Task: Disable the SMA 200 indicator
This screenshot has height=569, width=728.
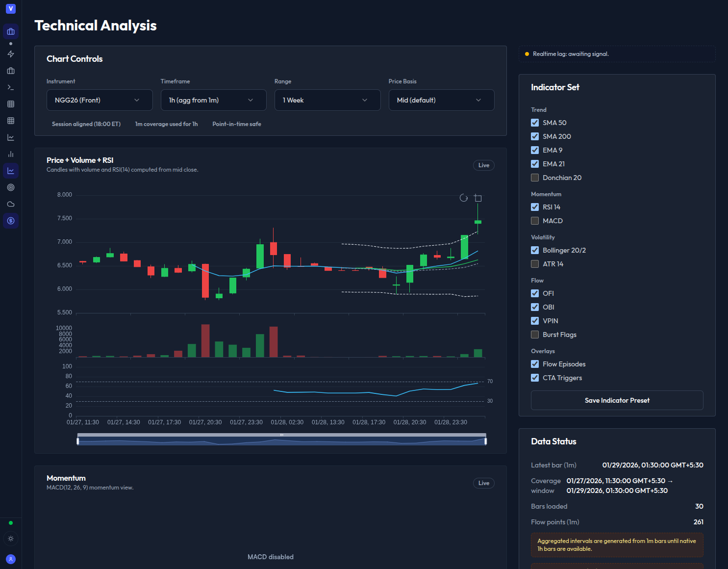Action: pyautogui.click(x=534, y=136)
